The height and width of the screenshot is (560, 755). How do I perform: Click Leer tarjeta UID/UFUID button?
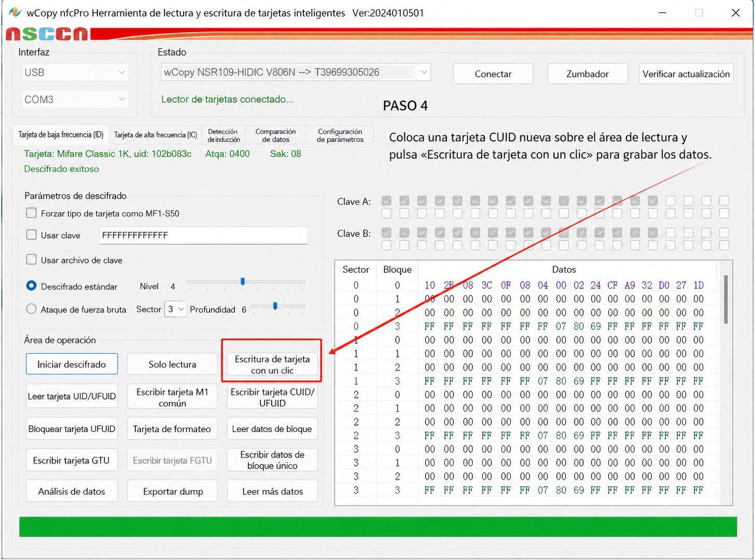click(x=72, y=396)
